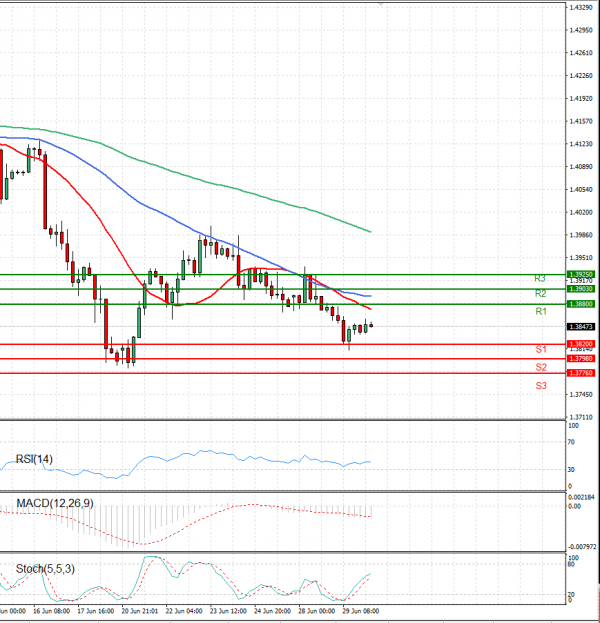Click the 23 Jun 12:00 time label
600x623 pixels.
[228, 611]
